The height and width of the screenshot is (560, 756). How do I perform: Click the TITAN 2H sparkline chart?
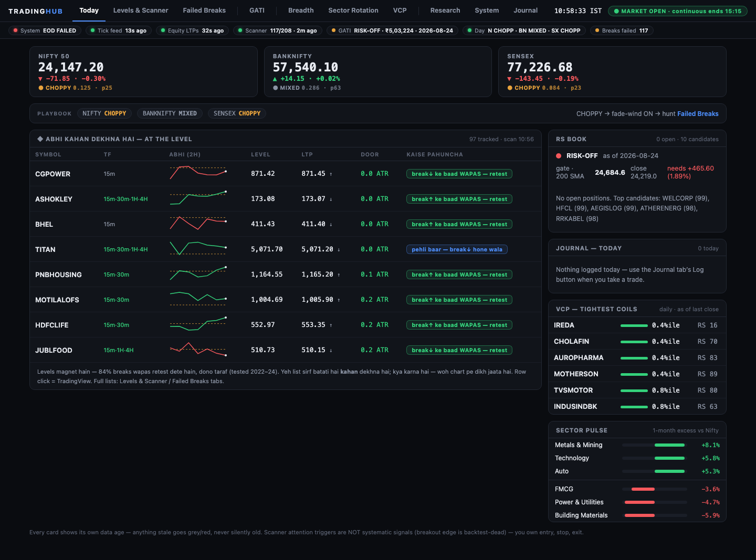point(198,248)
